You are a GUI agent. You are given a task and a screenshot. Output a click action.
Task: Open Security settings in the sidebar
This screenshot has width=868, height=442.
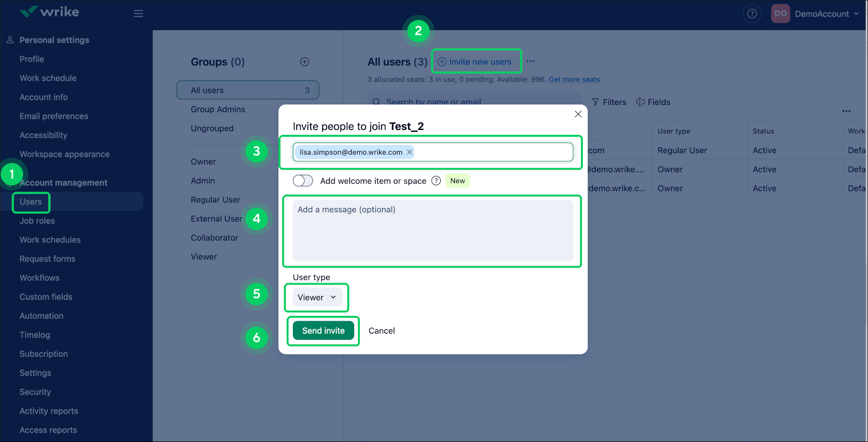pos(35,392)
